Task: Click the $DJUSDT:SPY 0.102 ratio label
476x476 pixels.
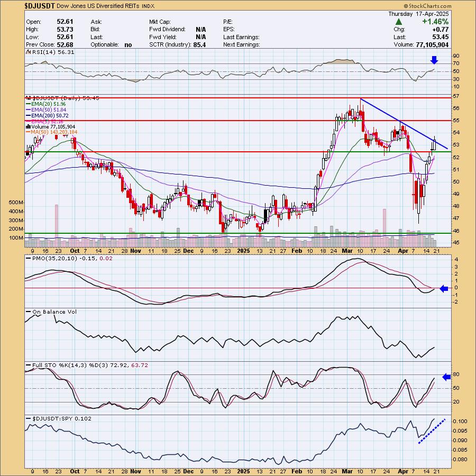Action: (x=62, y=419)
